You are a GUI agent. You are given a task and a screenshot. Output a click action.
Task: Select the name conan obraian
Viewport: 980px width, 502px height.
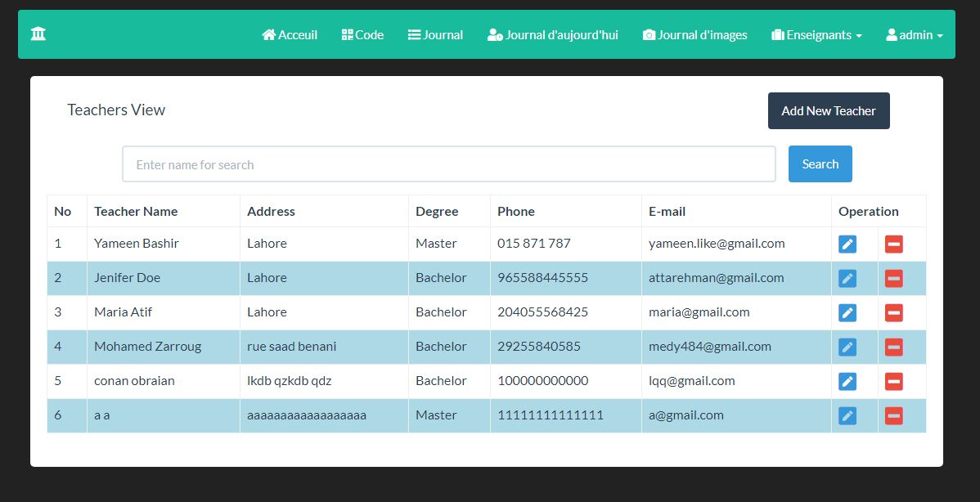pos(134,381)
